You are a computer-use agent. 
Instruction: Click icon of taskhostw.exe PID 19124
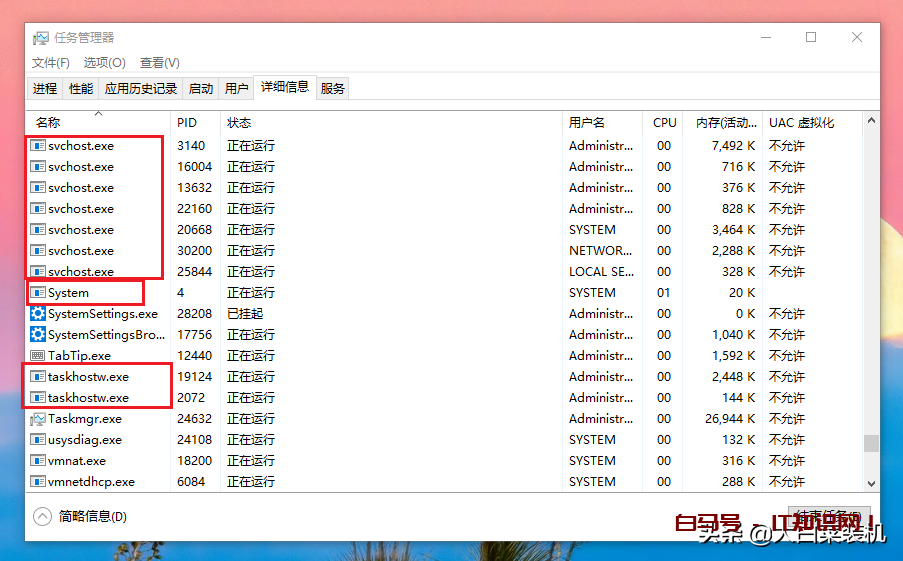(x=38, y=377)
